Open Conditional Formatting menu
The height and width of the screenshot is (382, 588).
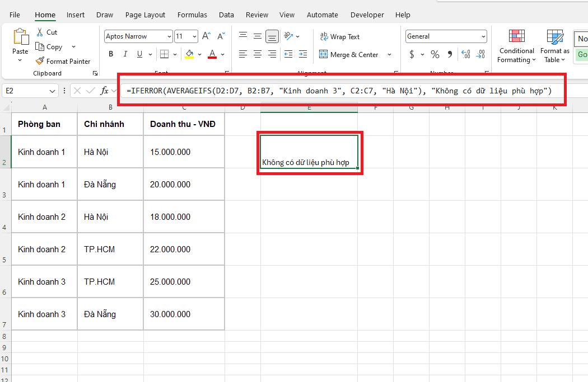pyautogui.click(x=516, y=46)
